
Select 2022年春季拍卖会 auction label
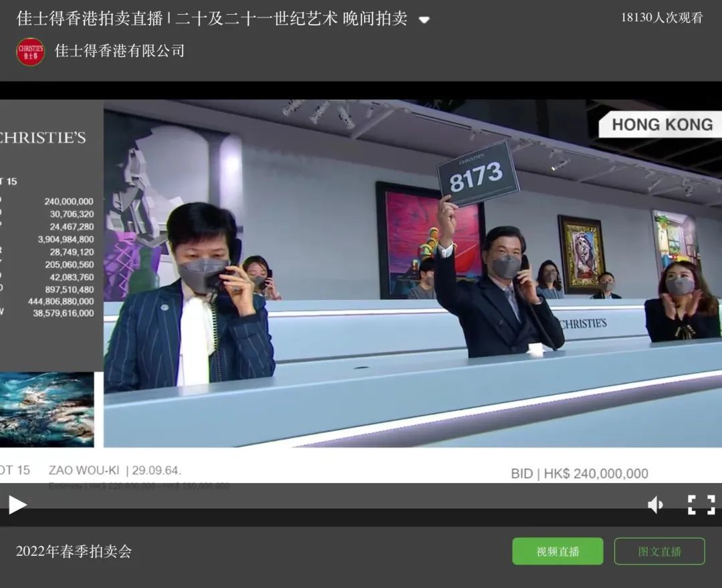pos(74,551)
